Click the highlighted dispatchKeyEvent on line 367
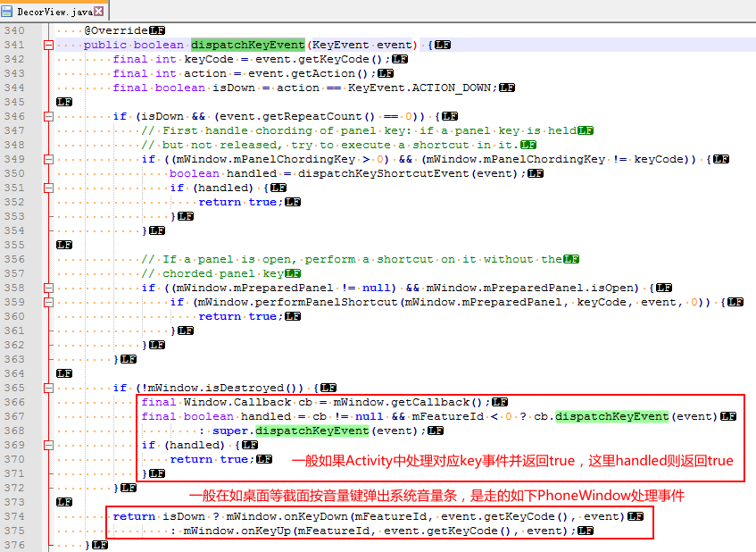This screenshot has width=756, height=552. [x=611, y=416]
